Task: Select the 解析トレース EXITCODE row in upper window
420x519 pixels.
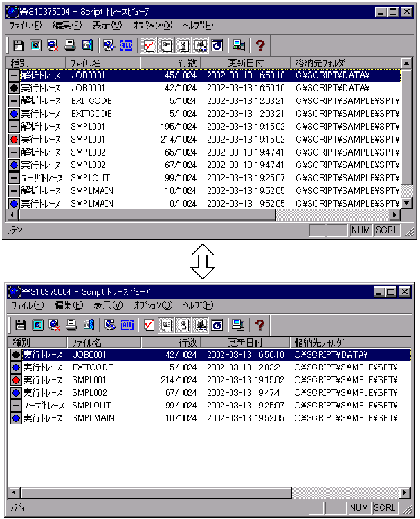Action: click(204, 100)
